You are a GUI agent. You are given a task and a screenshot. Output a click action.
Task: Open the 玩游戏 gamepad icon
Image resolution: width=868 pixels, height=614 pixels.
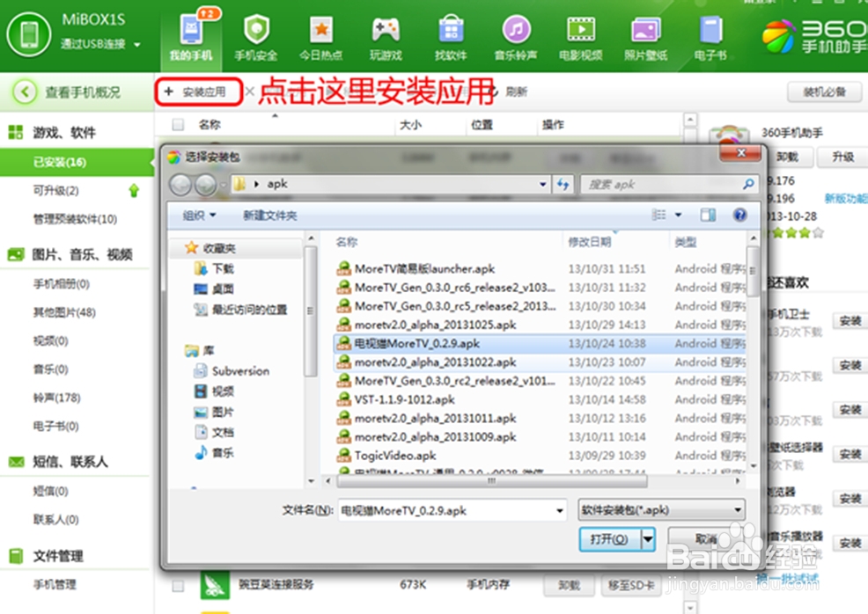click(386, 29)
